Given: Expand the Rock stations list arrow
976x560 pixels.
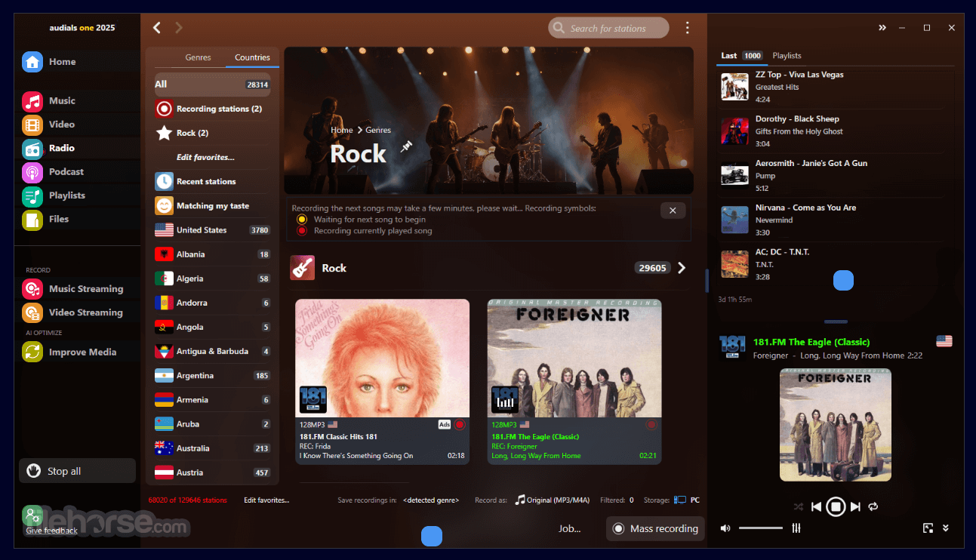Looking at the screenshot, I should 682,268.
